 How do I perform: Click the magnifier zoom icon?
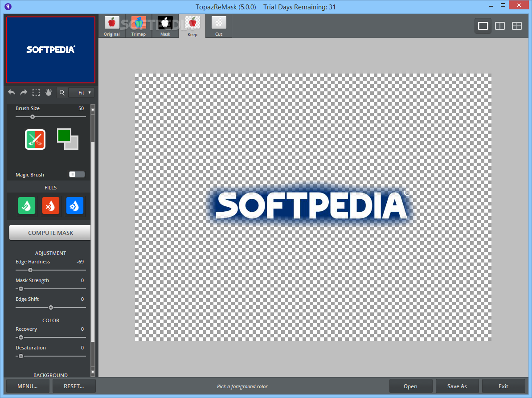pyautogui.click(x=62, y=93)
